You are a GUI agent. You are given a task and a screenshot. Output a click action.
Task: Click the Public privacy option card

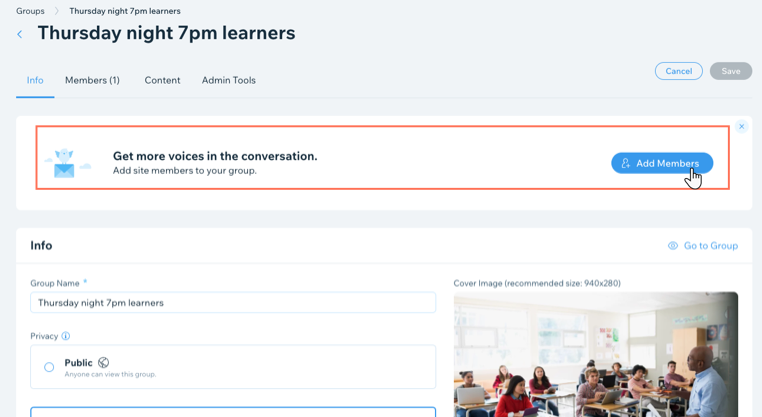tap(233, 367)
